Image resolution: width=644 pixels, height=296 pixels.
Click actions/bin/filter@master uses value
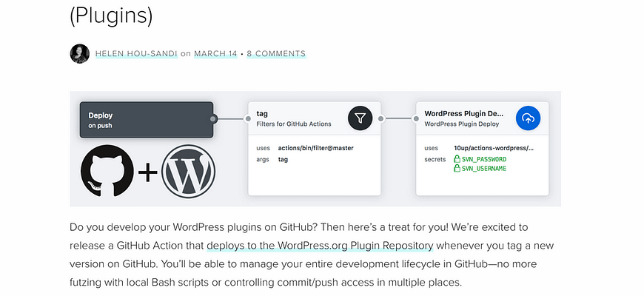point(315,148)
